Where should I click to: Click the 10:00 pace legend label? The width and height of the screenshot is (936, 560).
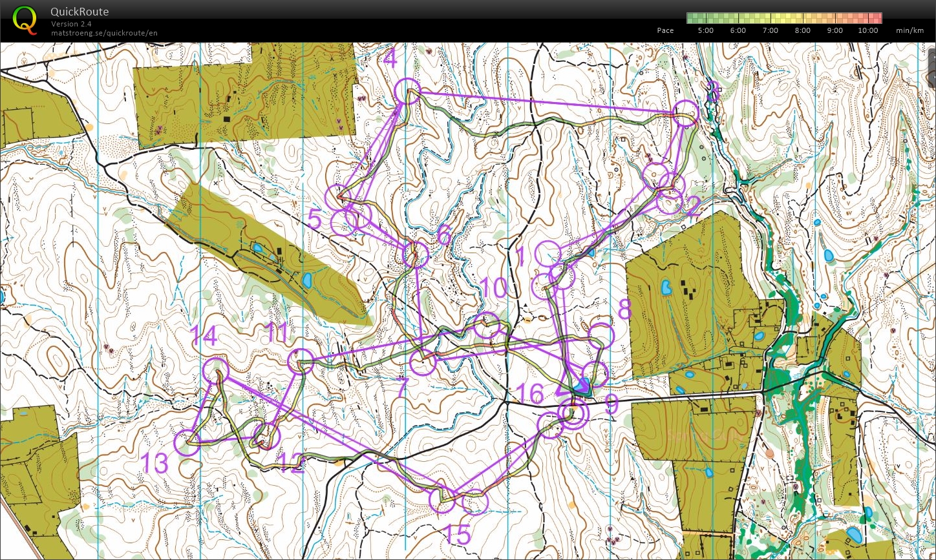(867, 30)
